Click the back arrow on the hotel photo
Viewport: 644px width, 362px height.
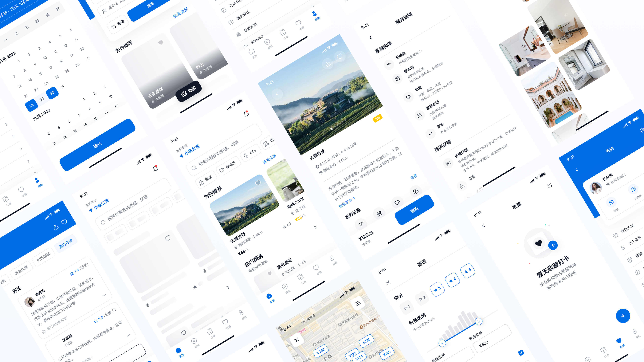277,94
